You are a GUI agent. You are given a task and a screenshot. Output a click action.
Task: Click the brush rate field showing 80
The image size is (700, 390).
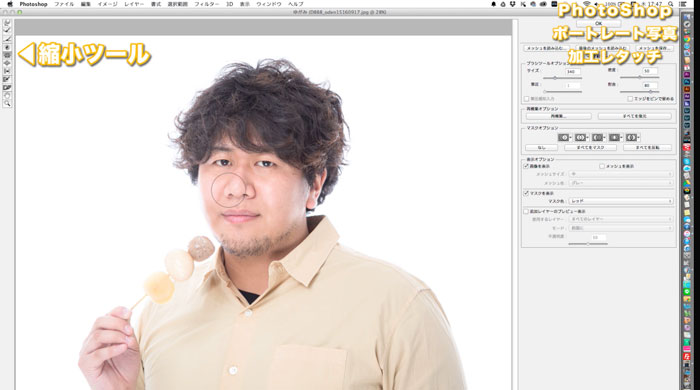click(x=650, y=85)
